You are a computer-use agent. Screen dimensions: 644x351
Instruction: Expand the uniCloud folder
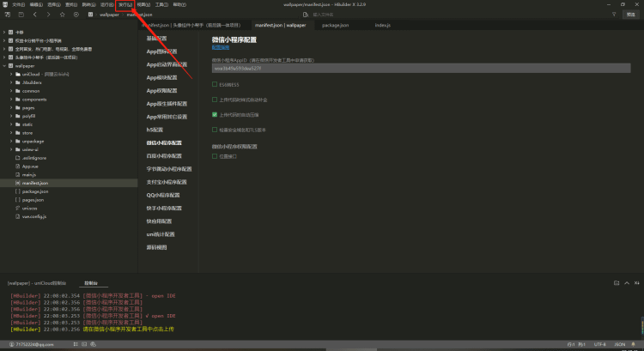click(11, 75)
